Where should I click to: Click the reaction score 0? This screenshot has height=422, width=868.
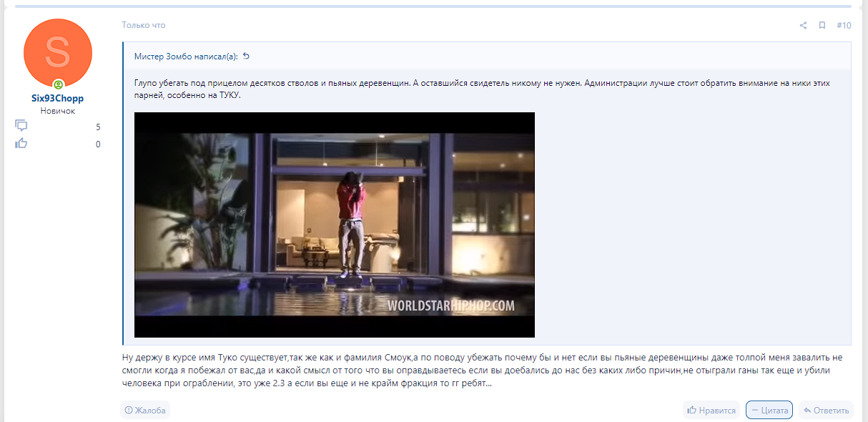[98, 144]
